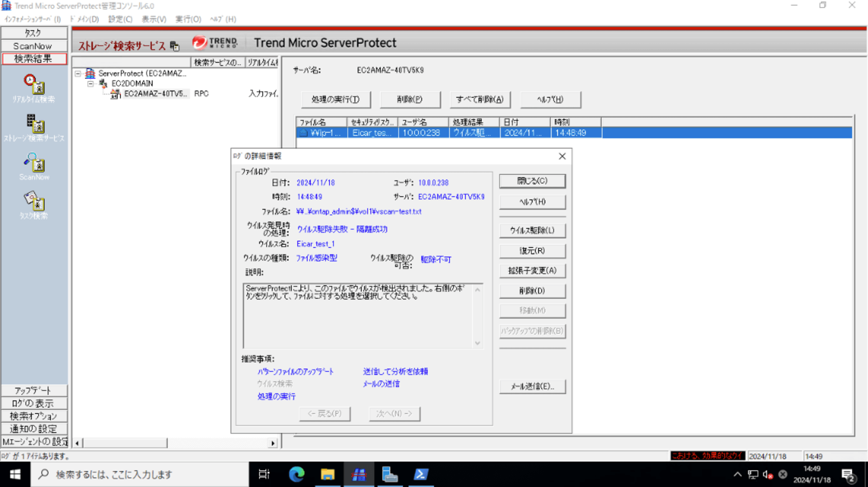Select the 検索結果 sidebar tab
This screenshot has height=487, width=868.
point(34,59)
